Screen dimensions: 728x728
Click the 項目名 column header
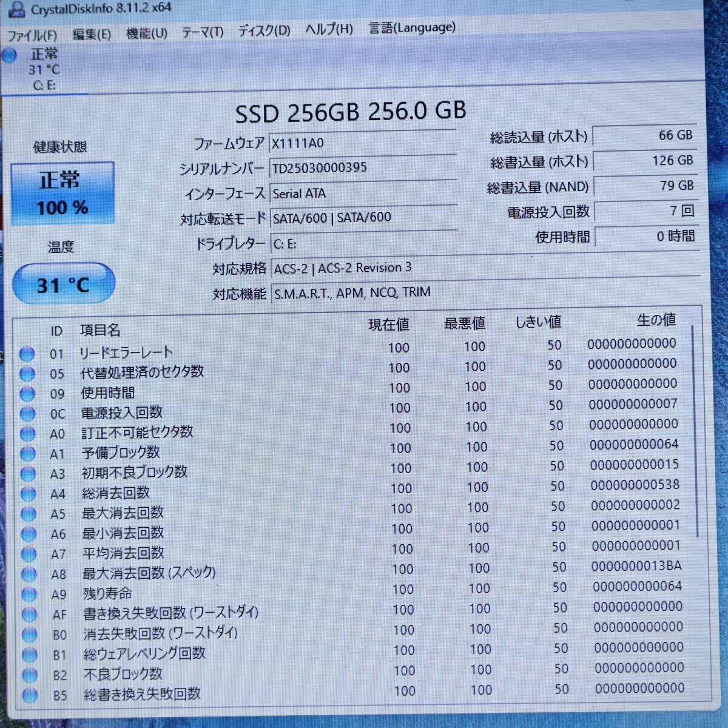tap(100, 330)
